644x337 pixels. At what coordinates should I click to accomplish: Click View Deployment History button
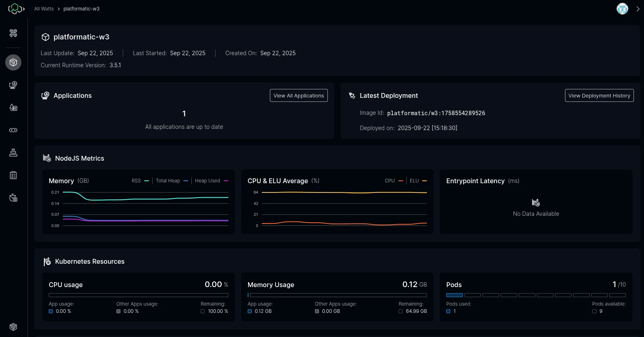coord(599,95)
